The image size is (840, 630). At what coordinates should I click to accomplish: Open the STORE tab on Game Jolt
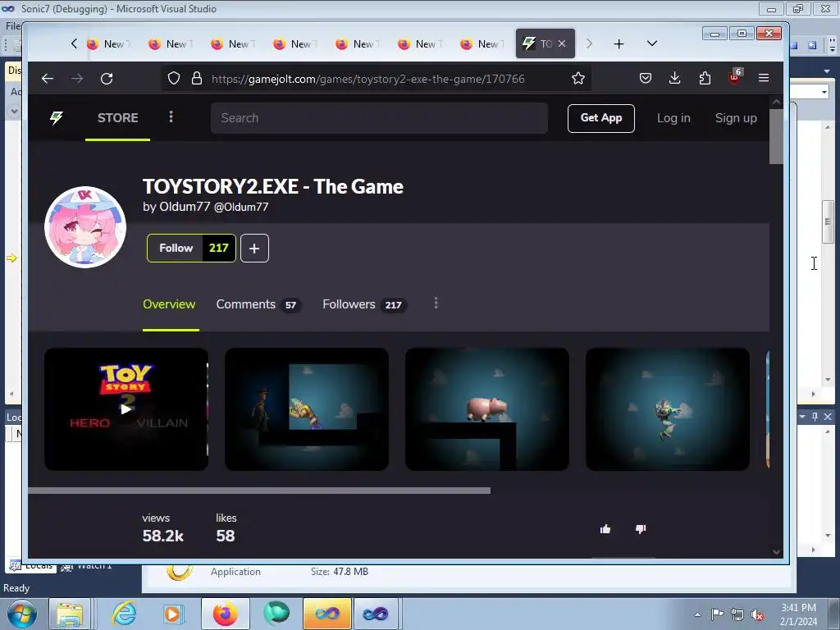coord(118,118)
